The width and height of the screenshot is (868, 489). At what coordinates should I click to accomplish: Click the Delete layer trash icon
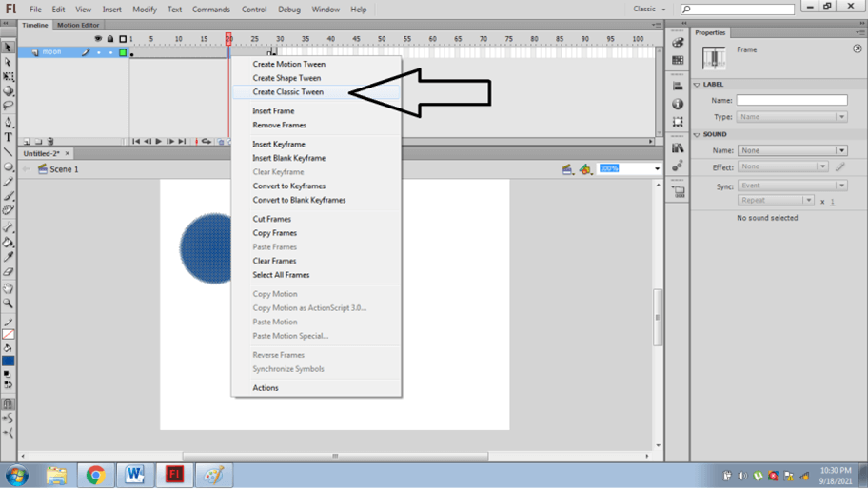(x=50, y=142)
